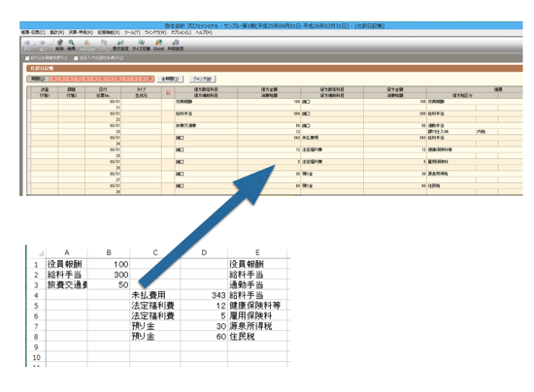Image resolution: width=534 pixels, height=392 pixels.
Task: Click credit account cell 未払費用 in journal
Action: click(332, 138)
